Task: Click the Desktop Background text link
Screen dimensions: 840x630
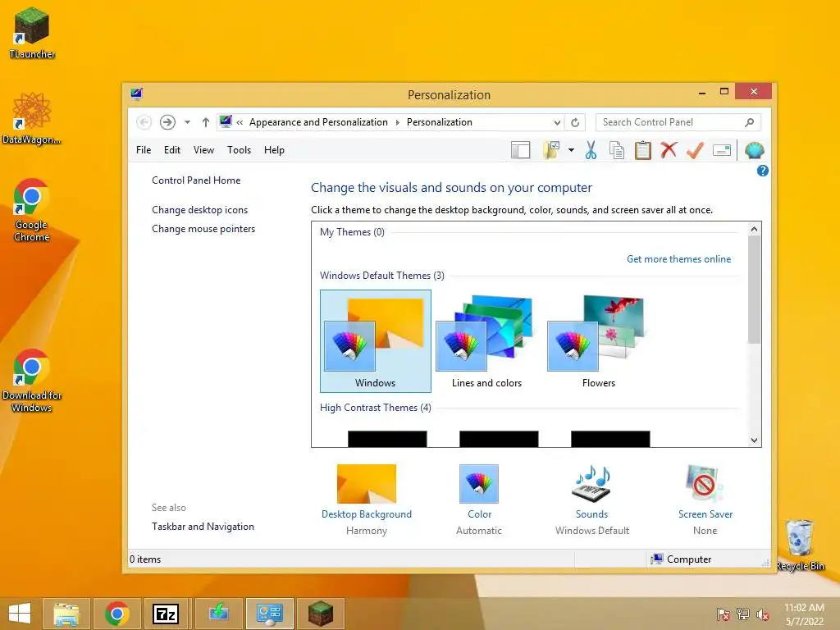Action: 367,514
